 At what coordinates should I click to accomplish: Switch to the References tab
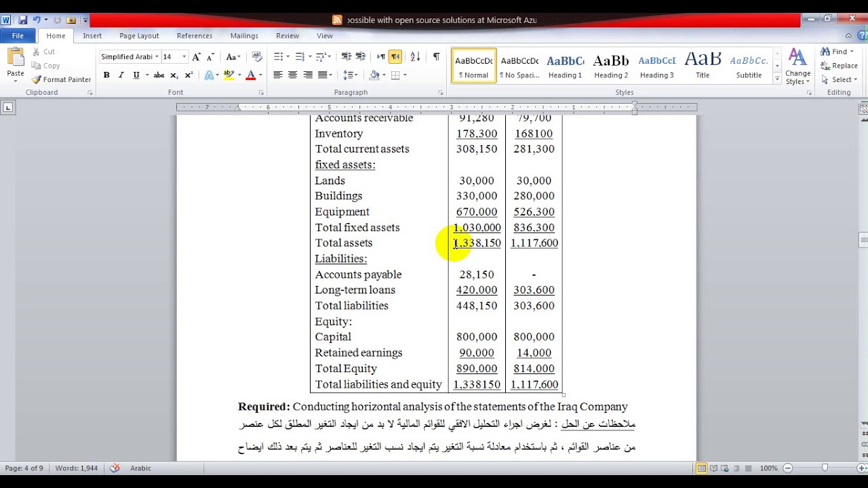[x=195, y=36]
